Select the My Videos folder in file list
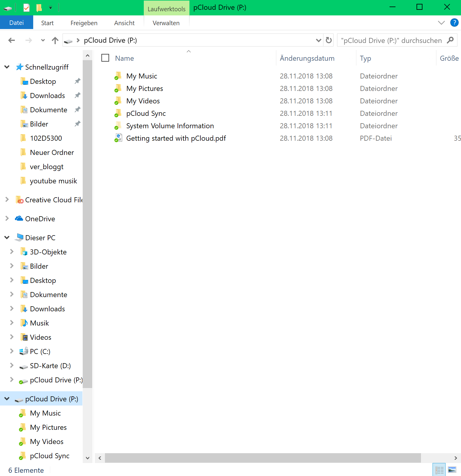Image resolution: width=461 pixels, height=476 pixels. [x=143, y=101]
